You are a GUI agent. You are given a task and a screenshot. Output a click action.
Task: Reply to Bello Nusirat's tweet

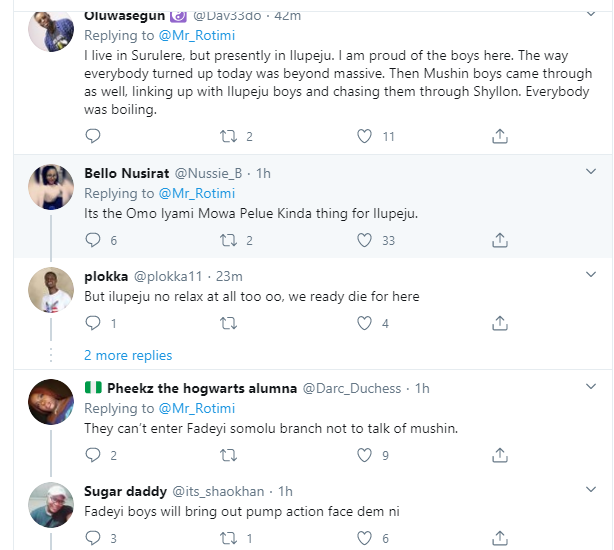click(x=93, y=240)
